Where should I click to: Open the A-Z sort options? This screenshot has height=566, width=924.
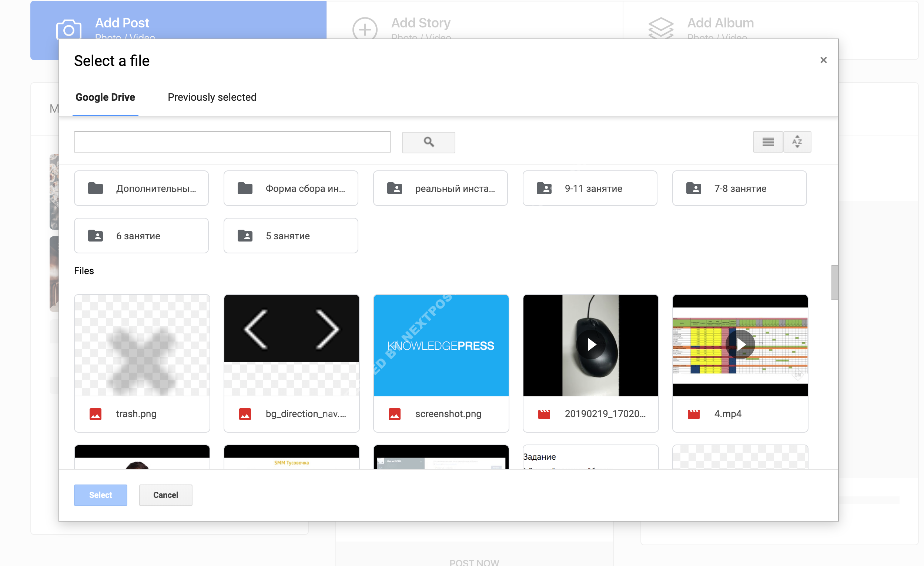pos(797,142)
